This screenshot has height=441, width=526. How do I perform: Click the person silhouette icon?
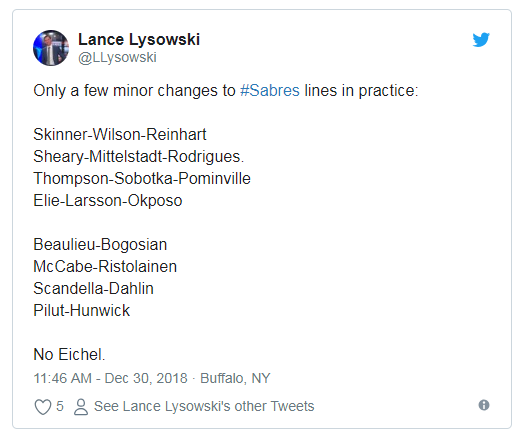(81, 407)
